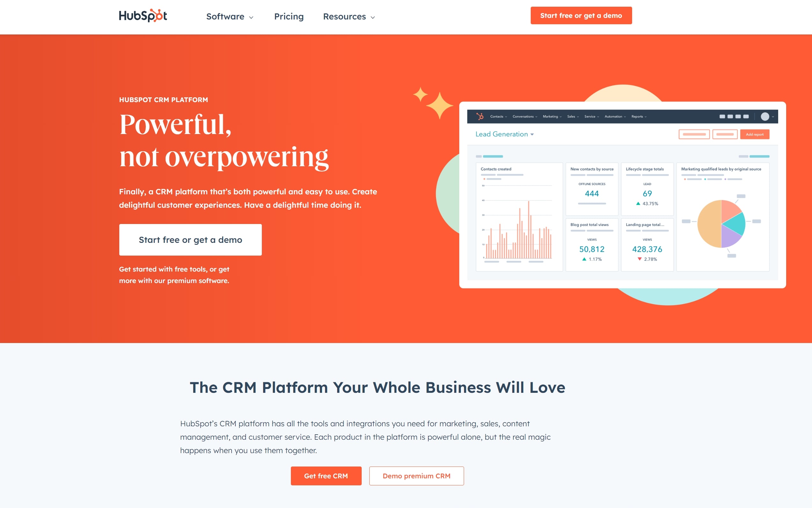The width and height of the screenshot is (812, 508).
Task: Click the Pricing navigation menu item
Action: pos(288,16)
